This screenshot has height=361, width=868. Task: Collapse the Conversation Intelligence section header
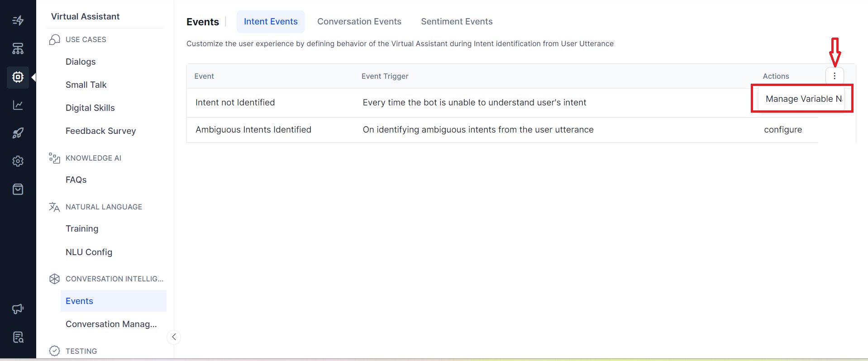click(x=114, y=279)
